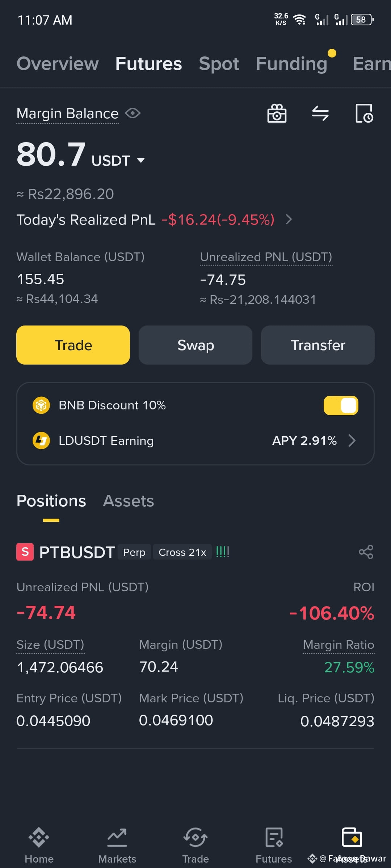The height and width of the screenshot is (868, 391).
Task: Tap the transfer arrows icon
Action: 320,114
